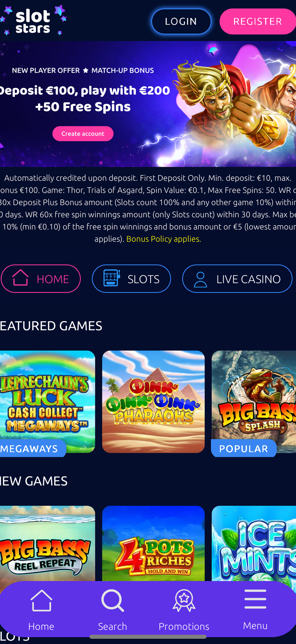This screenshot has height=644, width=296.
Task: Open Ice Mints game tile
Action: click(254, 543)
